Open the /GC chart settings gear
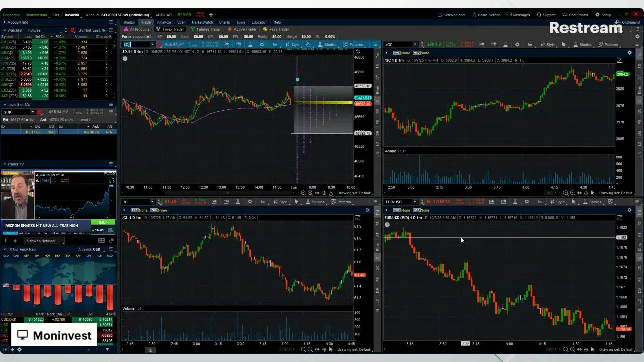The width and height of the screenshot is (644, 362). pyautogui.click(x=517, y=45)
